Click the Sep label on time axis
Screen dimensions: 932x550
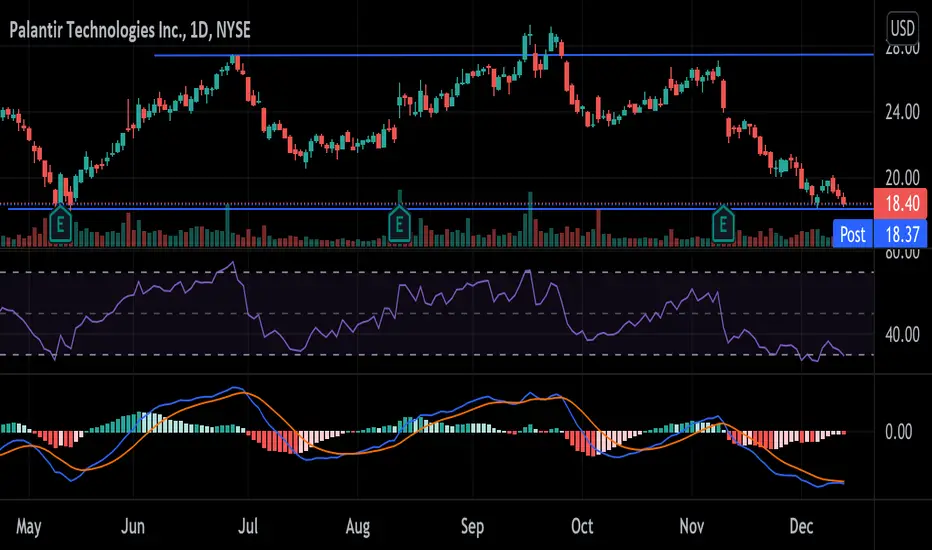click(x=473, y=527)
